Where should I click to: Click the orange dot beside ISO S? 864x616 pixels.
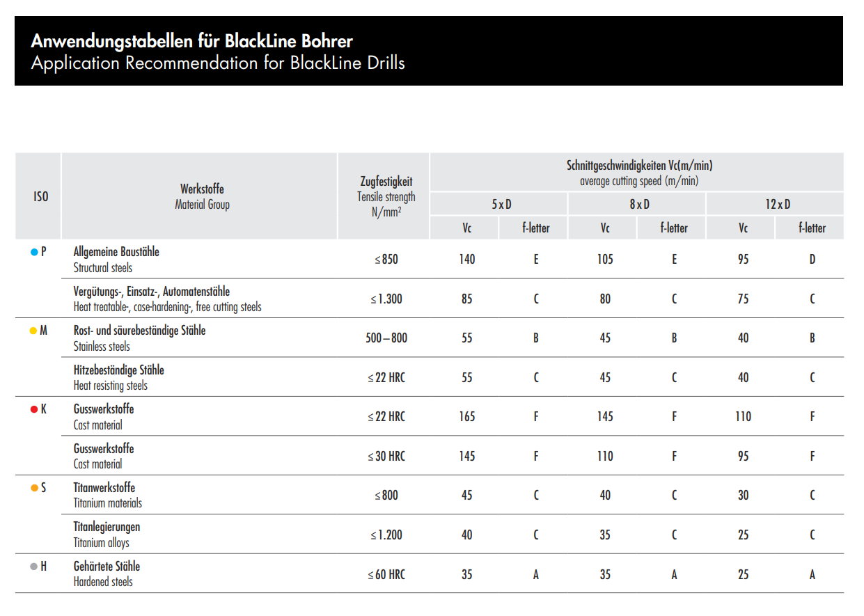click(x=33, y=488)
